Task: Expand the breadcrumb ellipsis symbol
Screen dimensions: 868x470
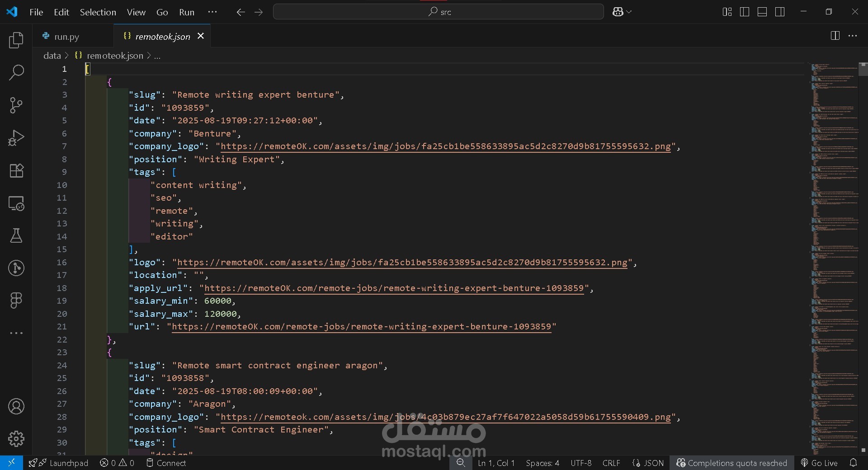Action: pyautogui.click(x=157, y=56)
